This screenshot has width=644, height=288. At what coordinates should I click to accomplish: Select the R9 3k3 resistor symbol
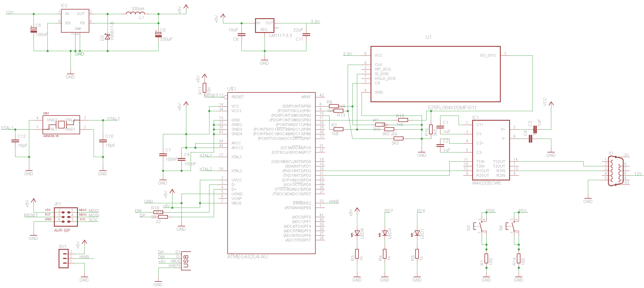coord(399,139)
